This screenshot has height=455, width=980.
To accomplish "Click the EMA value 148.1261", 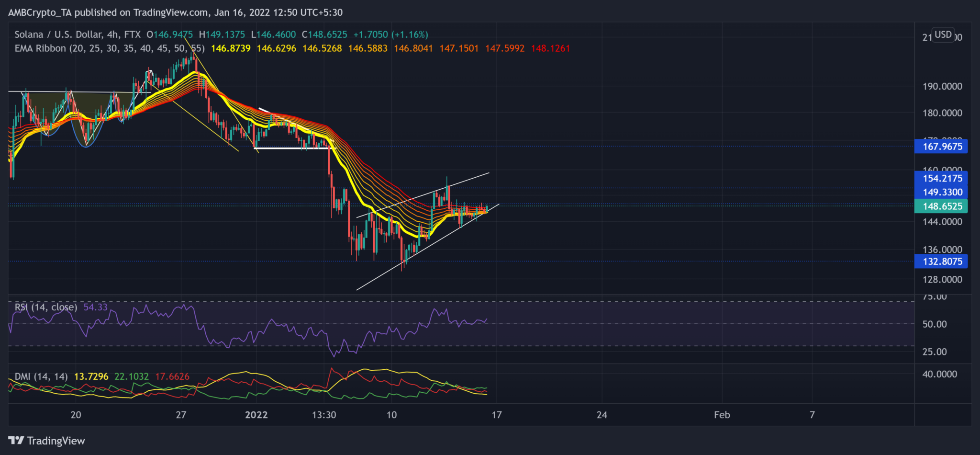I will click(x=550, y=48).
